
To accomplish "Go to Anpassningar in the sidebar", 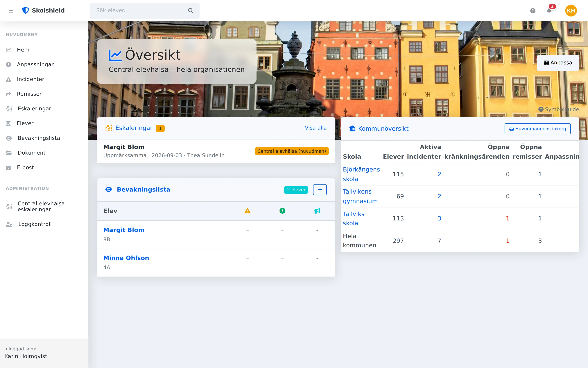I will coord(35,65).
